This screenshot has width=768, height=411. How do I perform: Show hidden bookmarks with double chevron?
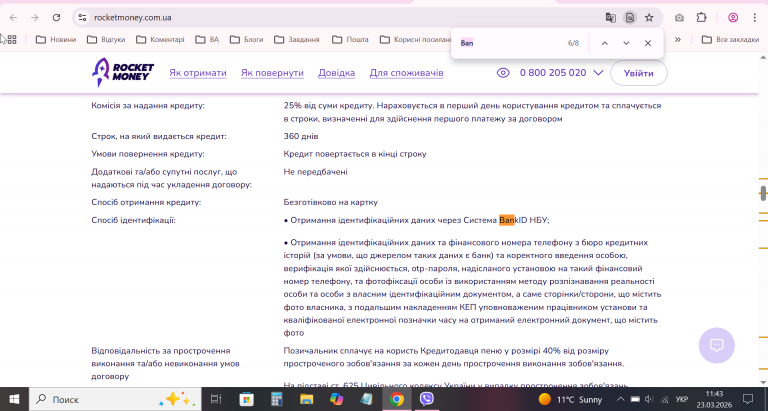click(677, 40)
